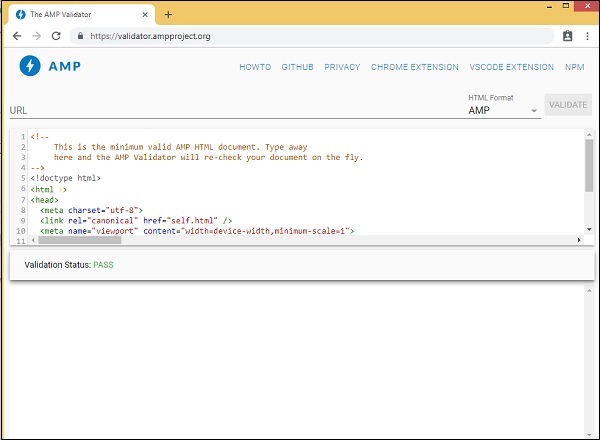The width and height of the screenshot is (600, 440).
Task: Open the HOWTO link
Action: 254,67
